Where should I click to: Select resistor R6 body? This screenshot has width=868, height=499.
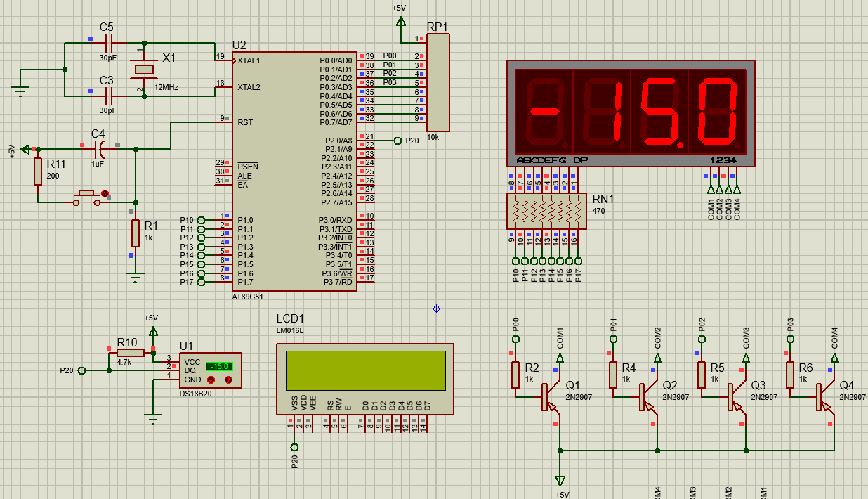[790, 375]
